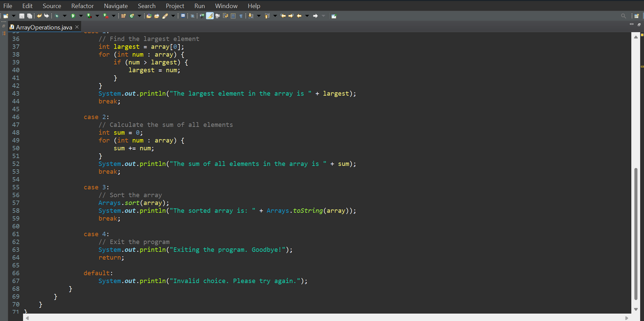Start the Debug bug icon

(56, 16)
